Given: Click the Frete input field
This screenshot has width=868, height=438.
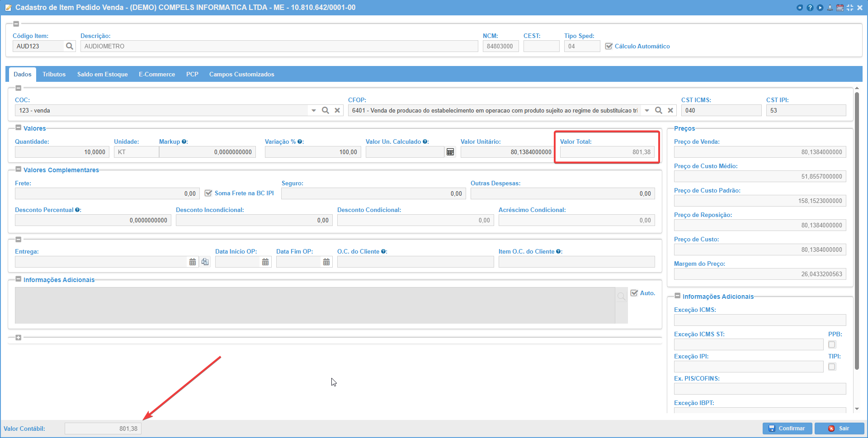Looking at the screenshot, I should (107, 193).
